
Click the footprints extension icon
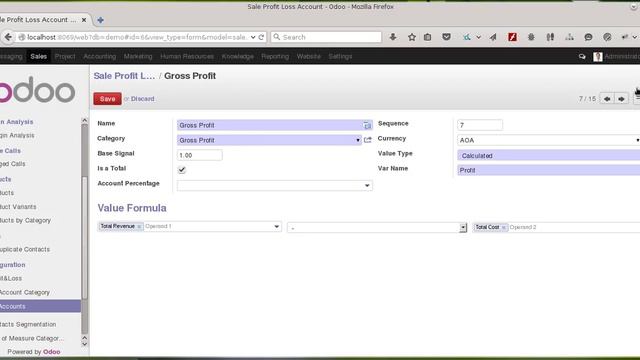pos(550,37)
